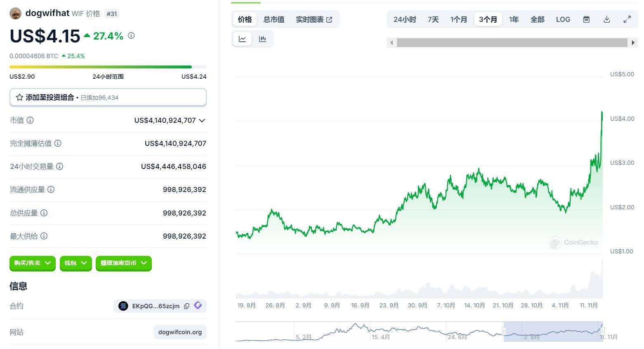Star to add dogwifhat to portfolio

point(19,97)
